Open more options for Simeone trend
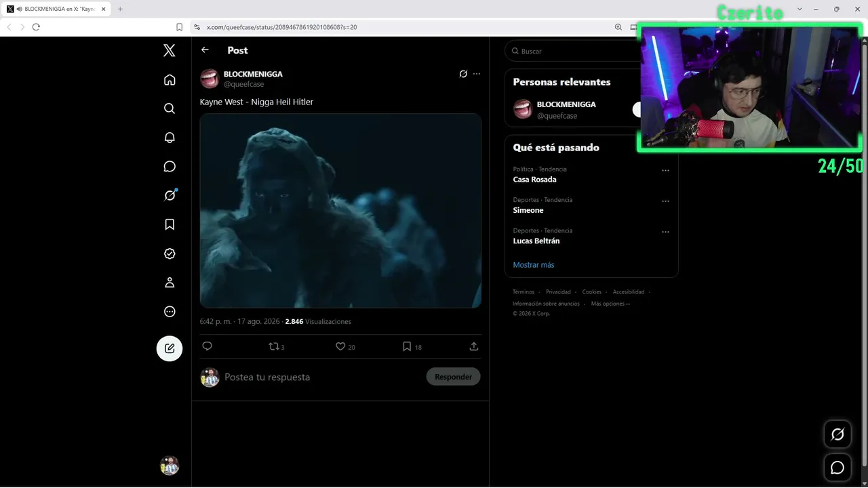The image size is (868, 488). [665, 201]
